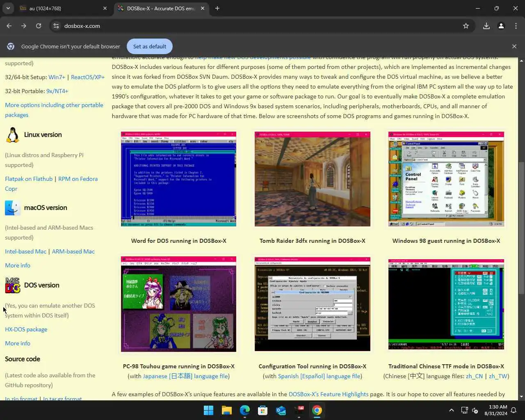The height and width of the screenshot is (420, 525).
Task: Open ARM-based Mac download link
Action: (73, 251)
